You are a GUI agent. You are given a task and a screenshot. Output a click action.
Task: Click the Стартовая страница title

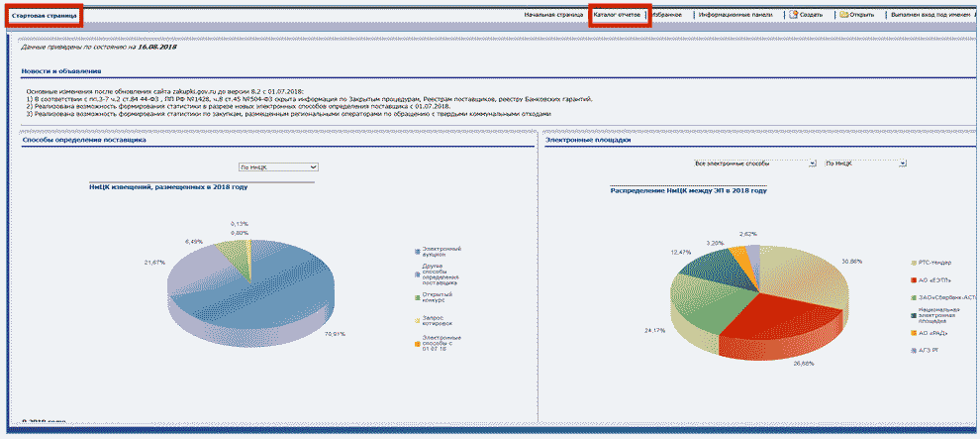pyautogui.click(x=43, y=16)
